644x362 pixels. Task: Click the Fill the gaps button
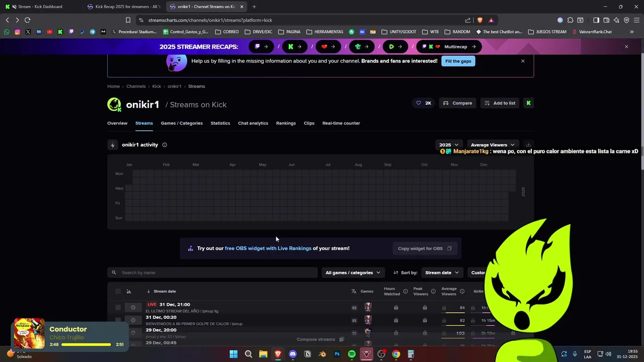tap(458, 61)
